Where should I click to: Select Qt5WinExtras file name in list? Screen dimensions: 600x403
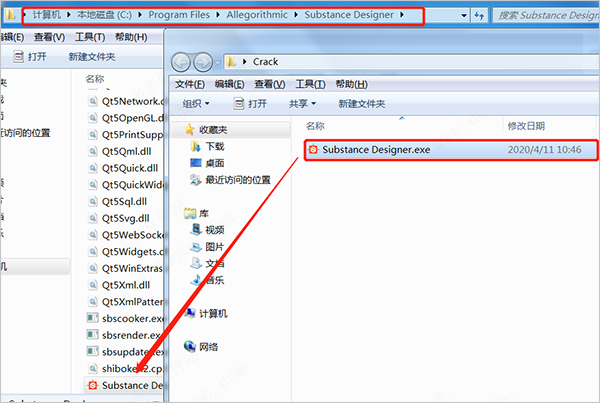pos(132,268)
